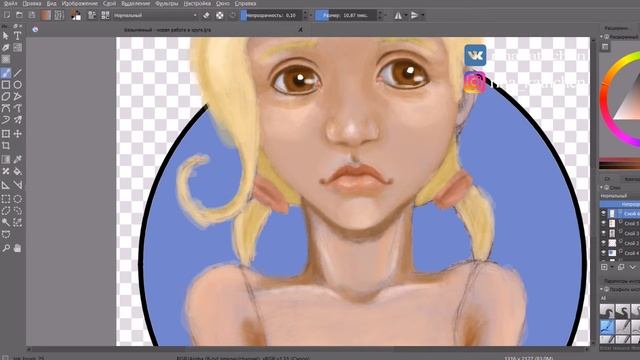Screen dimensions: 640x360
Task: Select the Zoom magnifier tool
Action: click(6, 248)
